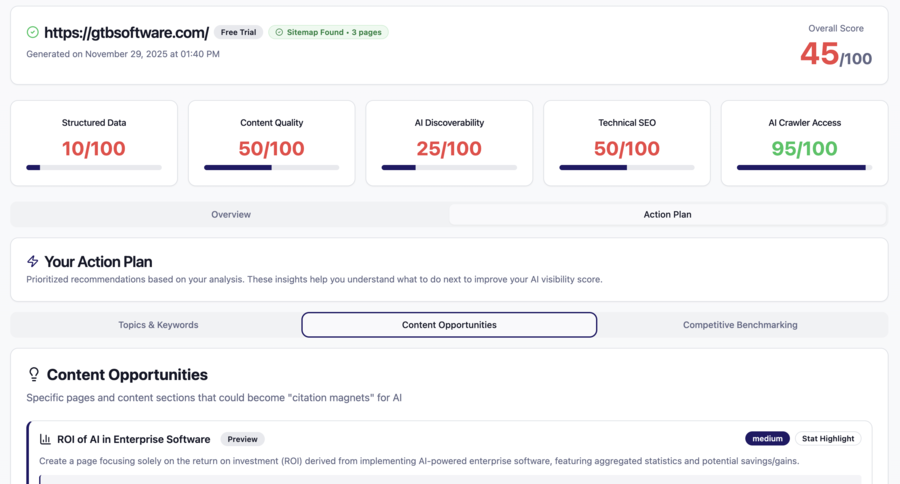Click the Sitemap Found 3 pages badge

[328, 32]
